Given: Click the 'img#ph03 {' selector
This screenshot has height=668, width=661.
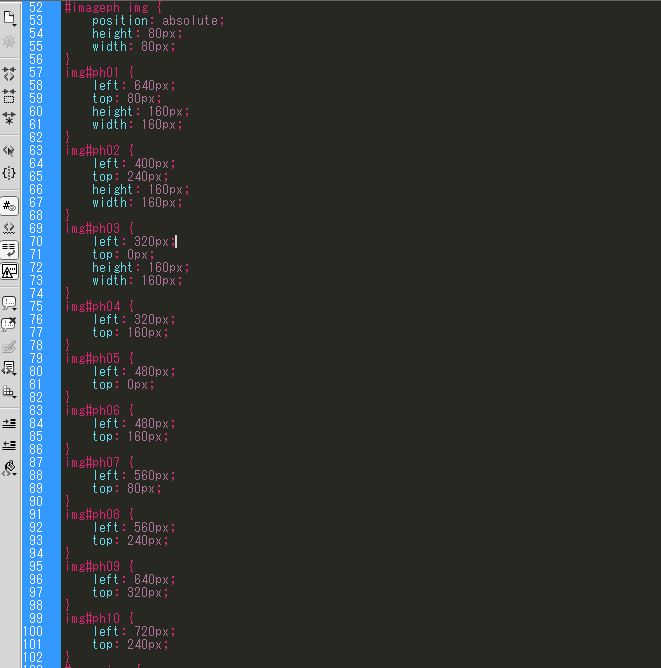Looking at the screenshot, I should pos(100,228).
